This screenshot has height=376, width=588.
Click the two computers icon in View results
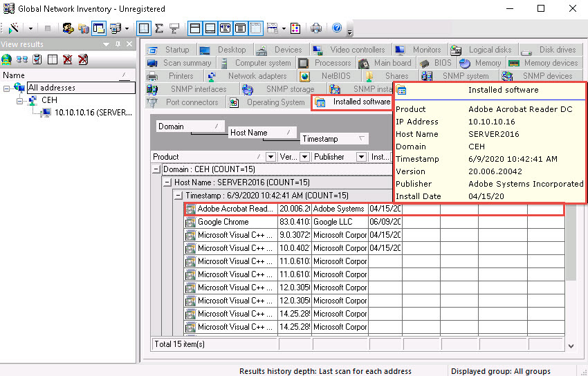click(21, 59)
